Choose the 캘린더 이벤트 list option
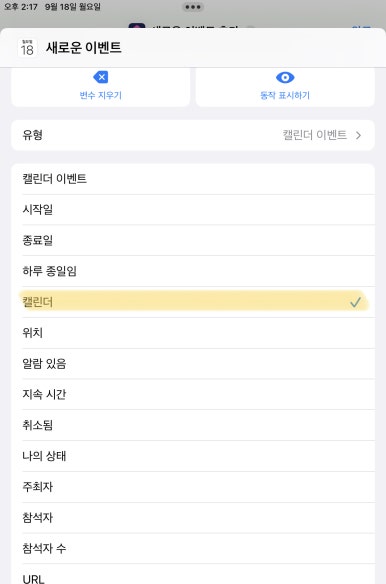The image size is (386, 584). pos(193,179)
